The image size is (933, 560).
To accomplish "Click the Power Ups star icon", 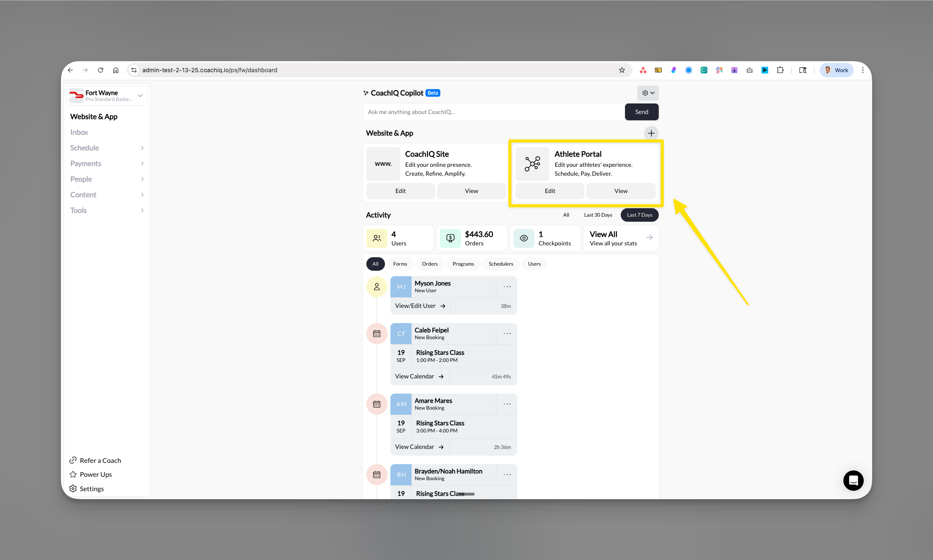I will click(73, 474).
